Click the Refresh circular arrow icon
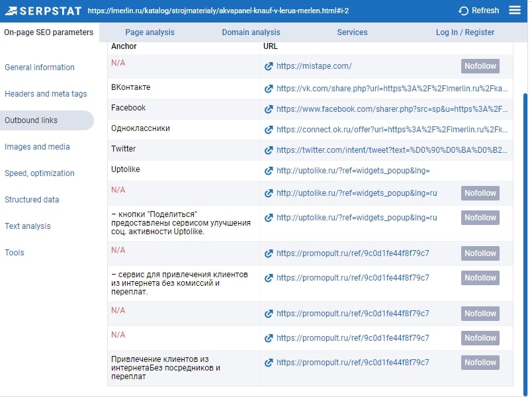This screenshot has height=397, width=532. 463,11
